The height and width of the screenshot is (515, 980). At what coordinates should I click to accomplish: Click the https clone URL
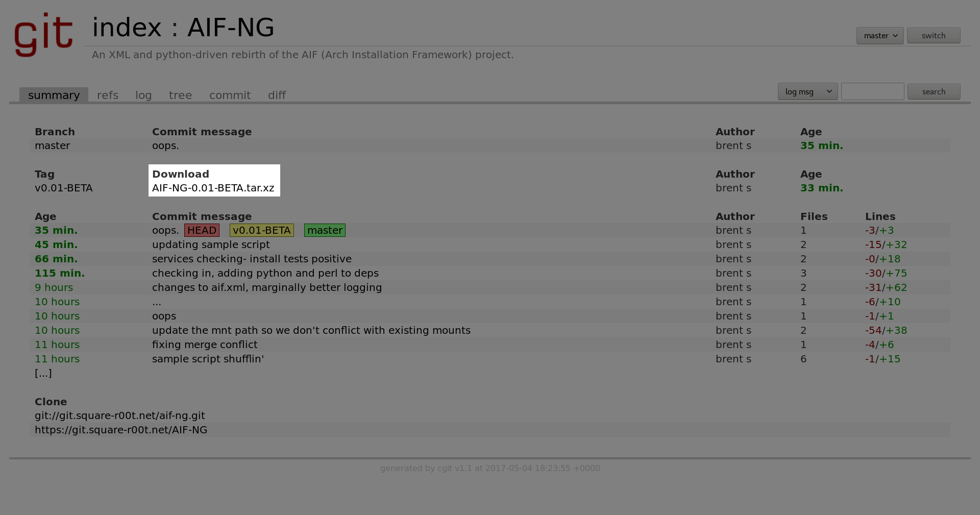121,430
